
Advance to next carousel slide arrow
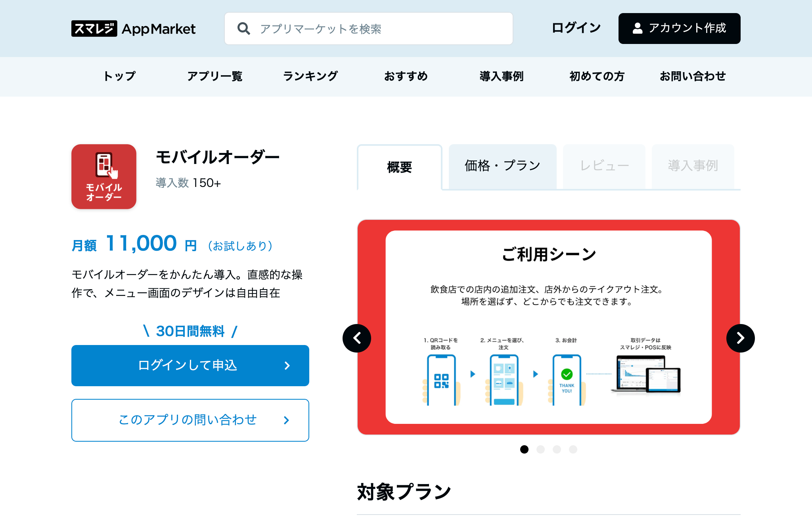(740, 338)
